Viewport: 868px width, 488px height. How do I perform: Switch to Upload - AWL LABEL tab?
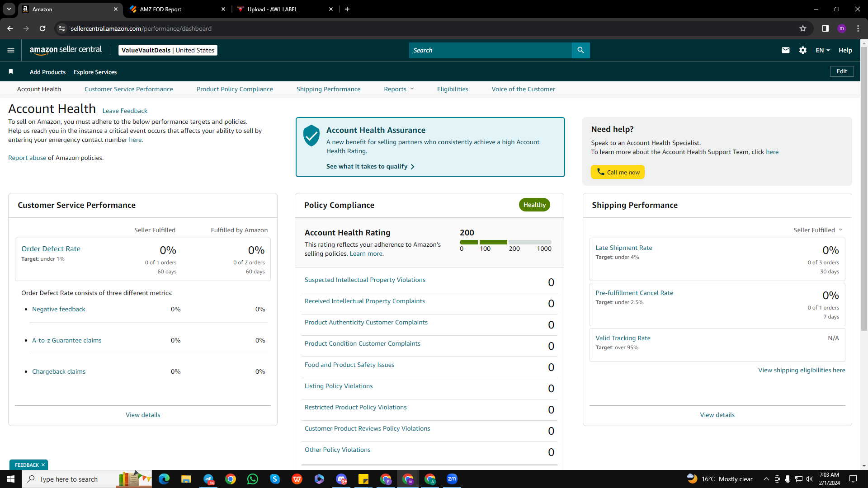(x=285, y=9)
